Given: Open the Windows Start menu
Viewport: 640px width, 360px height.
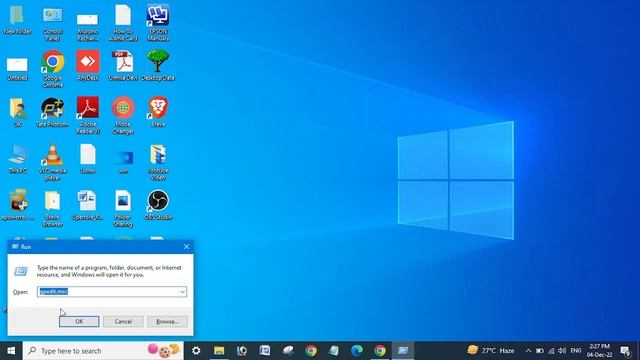Looking at the screenshot, I should (11, 351).
